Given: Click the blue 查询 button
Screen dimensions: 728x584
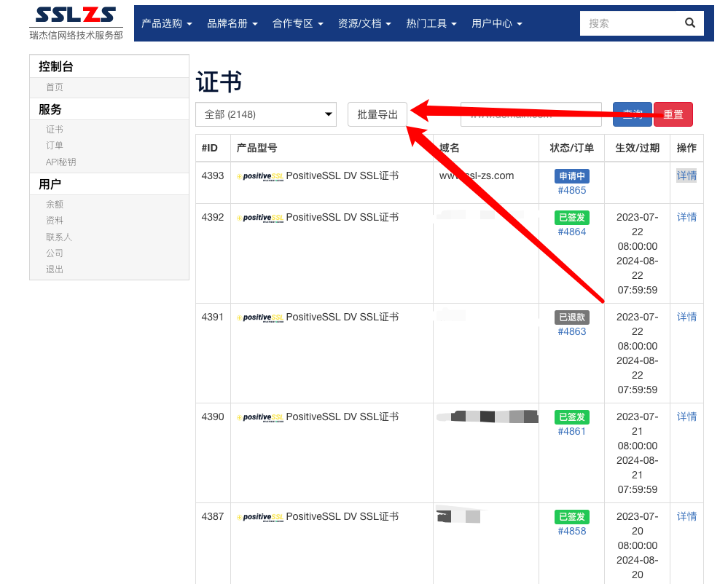Looking at the screenshot, I should pyautogui.click(x=633, y=114).
